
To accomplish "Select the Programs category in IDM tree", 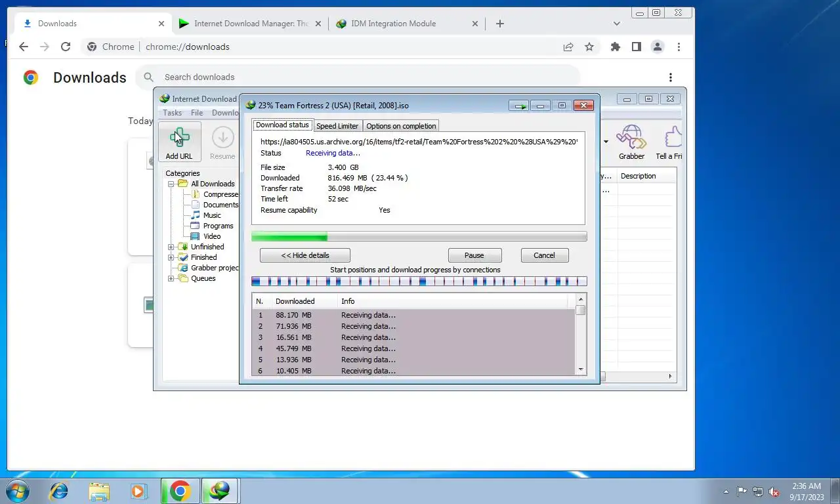I will (x=218, y=226).
